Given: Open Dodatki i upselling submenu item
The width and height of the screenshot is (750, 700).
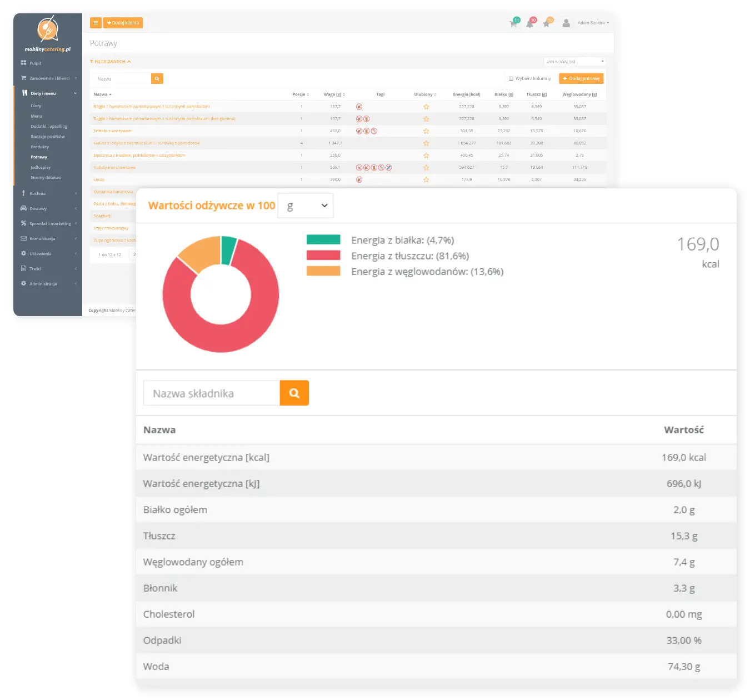Looking at the screenshot, I should pyautogui.click(x=49, y=126).
